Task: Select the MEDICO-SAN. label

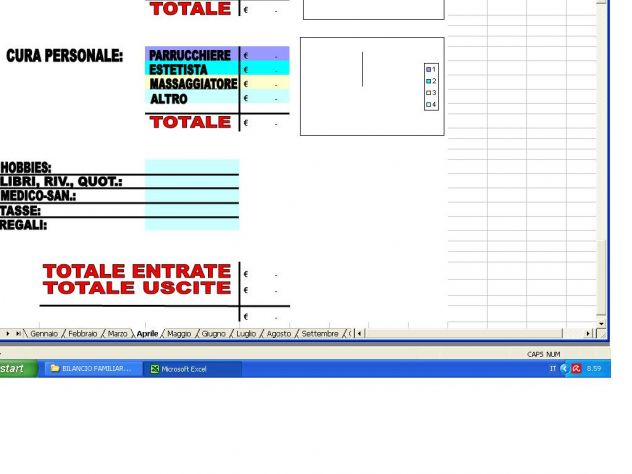Action: [38, 196]
